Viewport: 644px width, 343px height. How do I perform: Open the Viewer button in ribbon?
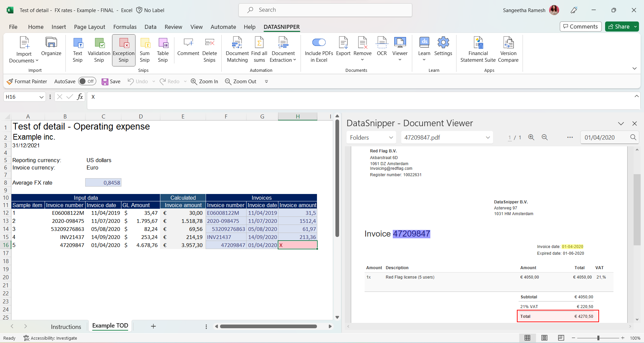400,49
